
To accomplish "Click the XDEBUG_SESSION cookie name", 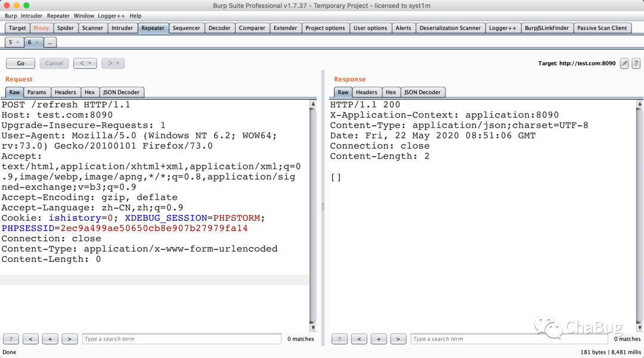I will click(x=166, y=218).
